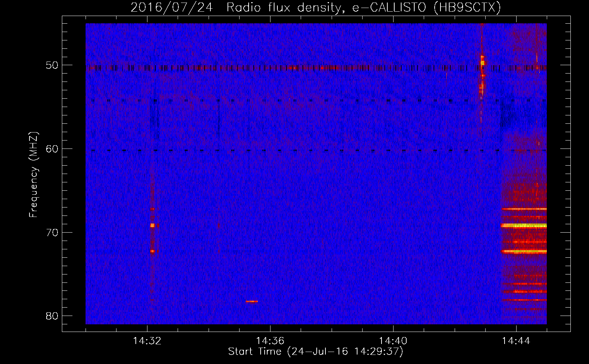Screen dimensions: 589x364
Task: Click the 14:44 time tick label
Action: (x=516, y=341)
